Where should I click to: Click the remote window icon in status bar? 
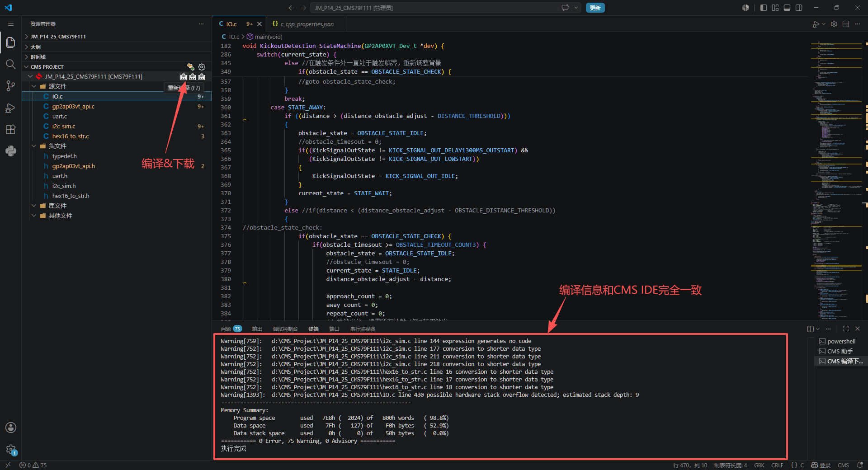(8, 465)
